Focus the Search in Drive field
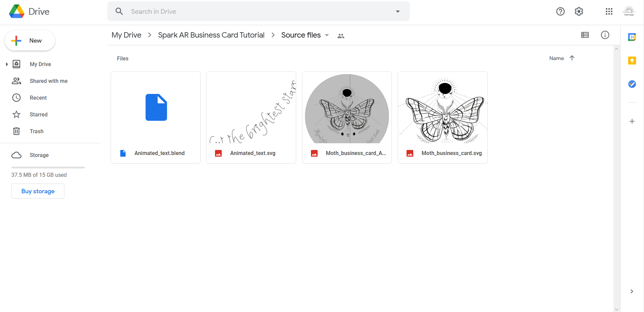644x312 pixels. [x=258, y=11]
